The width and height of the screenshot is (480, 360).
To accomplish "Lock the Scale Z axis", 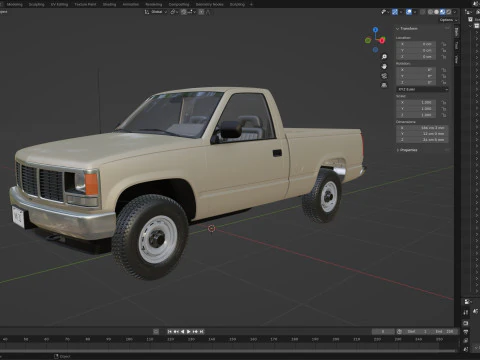I will pyautogui.click(x=444, y=115).
